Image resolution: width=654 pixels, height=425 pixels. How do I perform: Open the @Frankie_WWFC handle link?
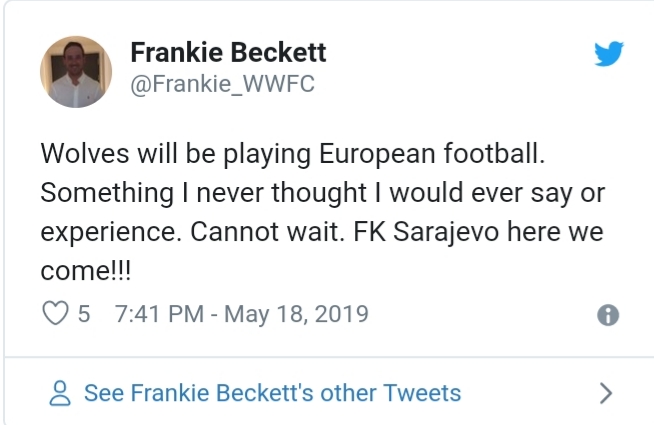(x=222, y=85)
